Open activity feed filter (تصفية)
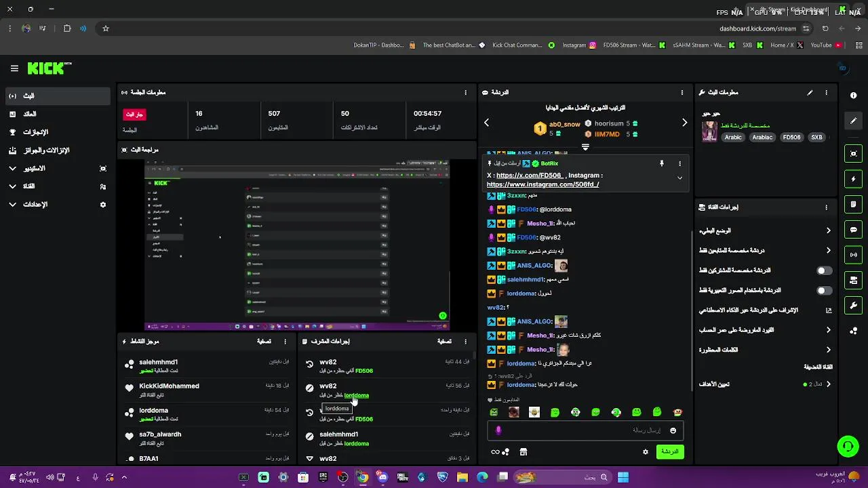 pyautogui.click(x=264, y=342)
